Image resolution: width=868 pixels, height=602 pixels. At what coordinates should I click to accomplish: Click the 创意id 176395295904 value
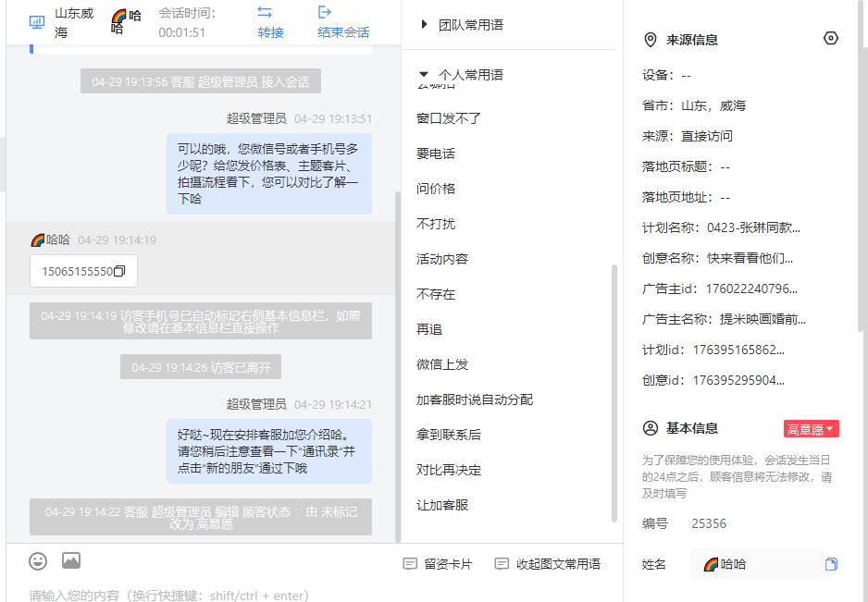(738, 380)
